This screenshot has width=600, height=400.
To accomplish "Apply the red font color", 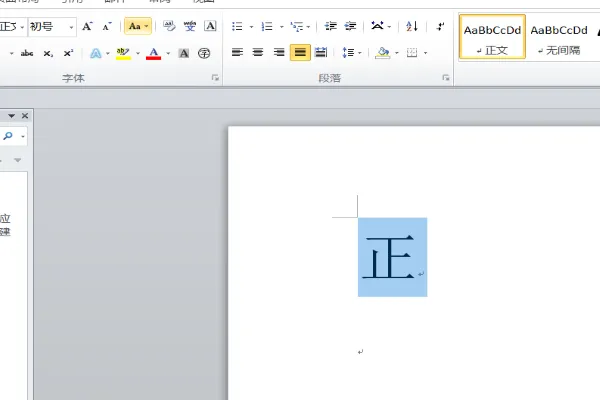I will point(153,53).
